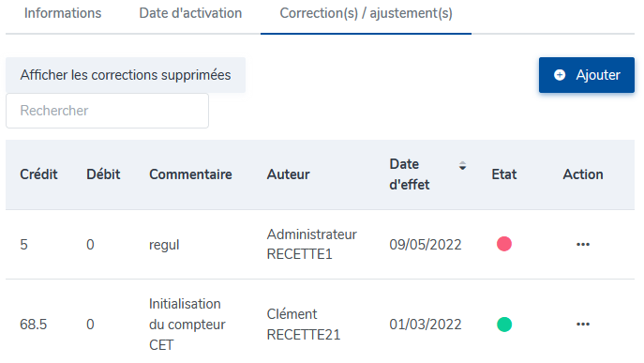644x363 pixels.
Task: Click the Crédit column header
Action: tap(38, 174)
